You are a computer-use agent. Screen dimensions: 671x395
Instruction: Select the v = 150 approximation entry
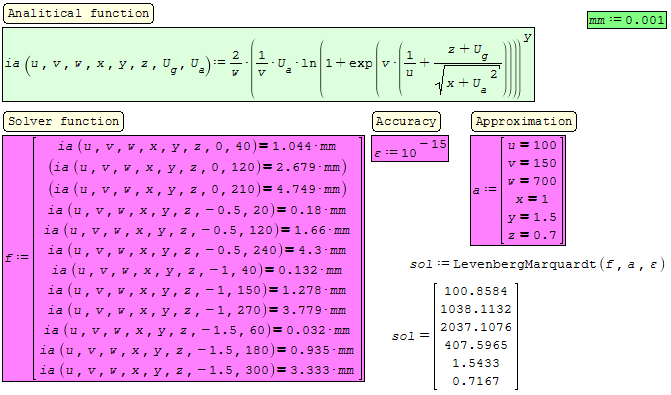pos(532,163)
